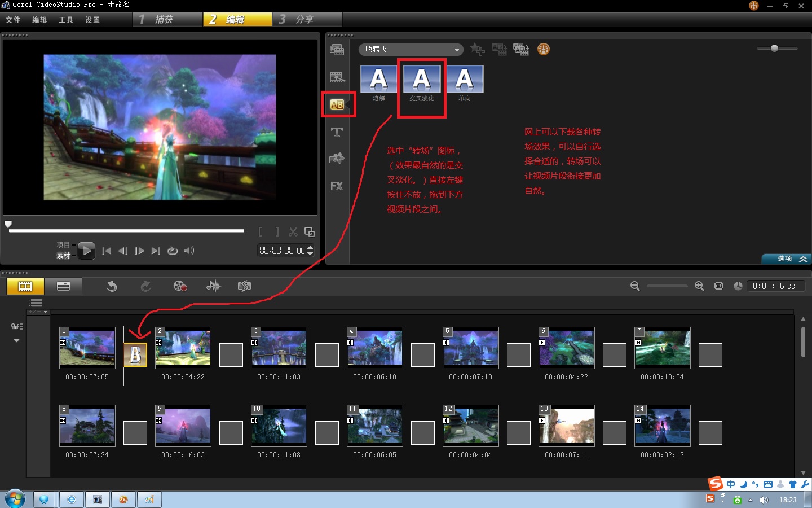Expand the hidden tray icons arrow

point(750,500)
